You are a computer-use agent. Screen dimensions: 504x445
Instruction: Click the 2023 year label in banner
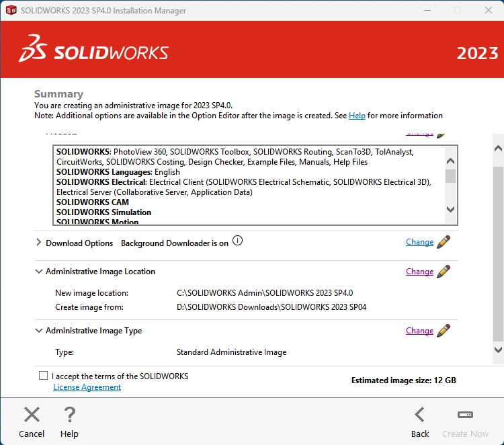[477, 53]
